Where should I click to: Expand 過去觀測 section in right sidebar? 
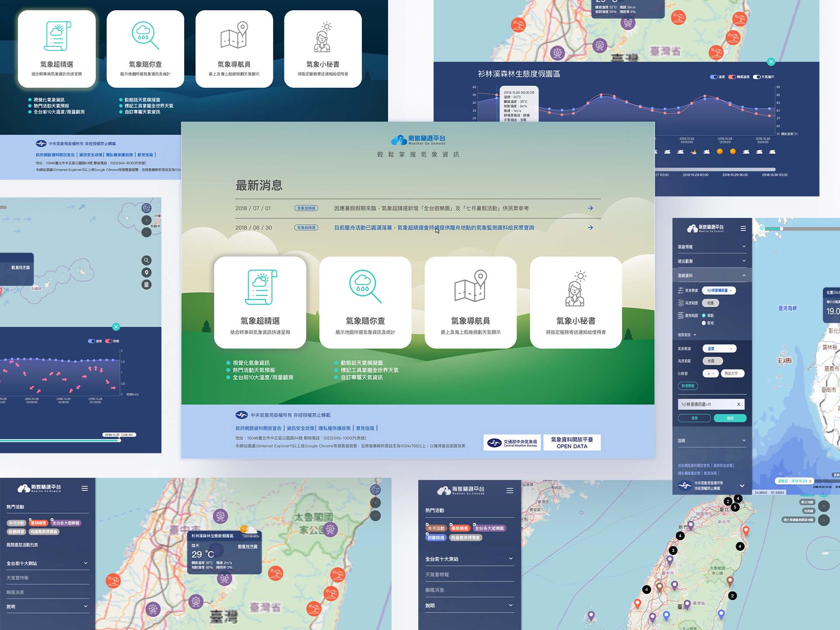(x=712, y=261)
